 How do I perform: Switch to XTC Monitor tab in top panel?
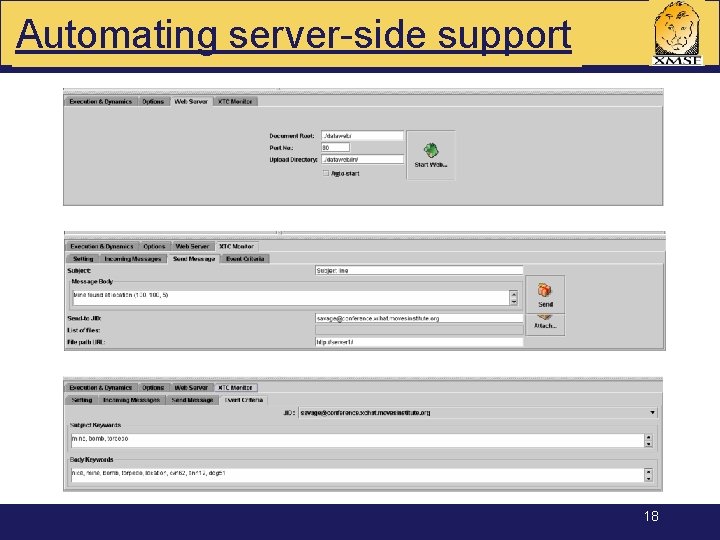click(235, 101)
